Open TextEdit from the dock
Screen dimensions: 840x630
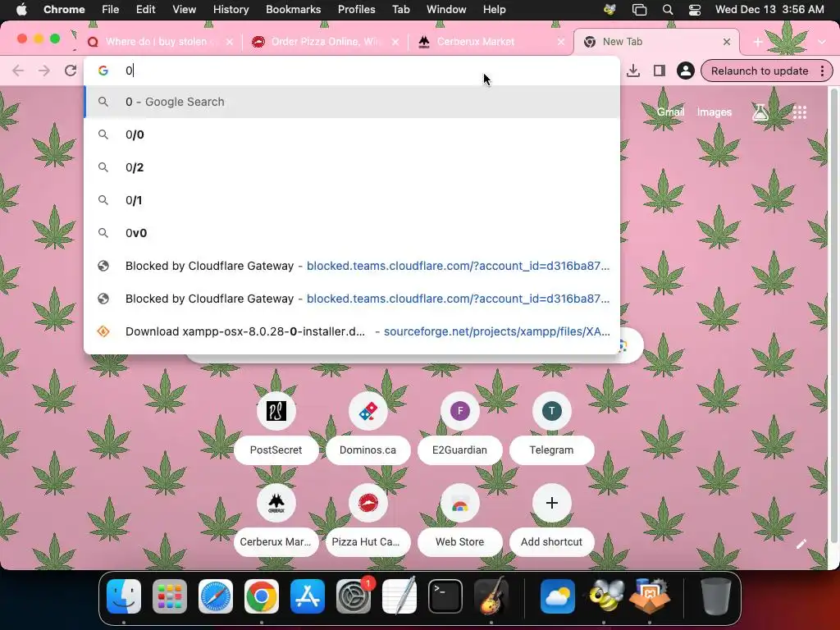click(x=399, y=596)
